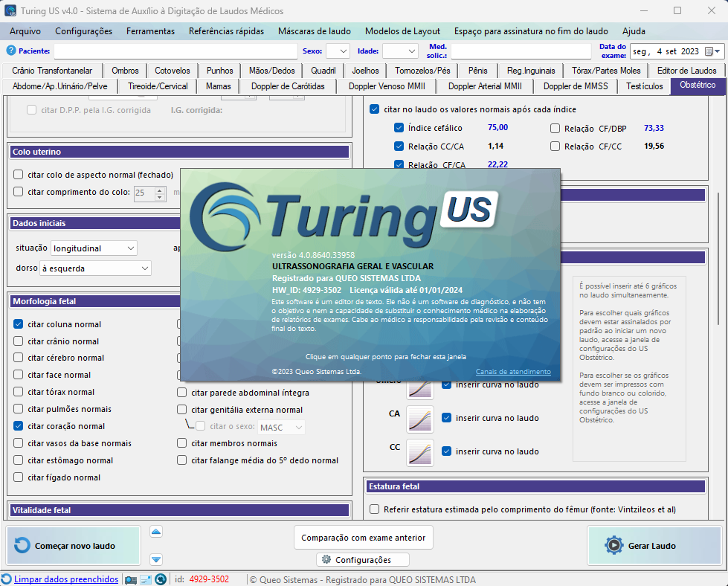728x586 pixels.
Task: Click the blue help icon beside Paciente
Action: pyautogui.click(x=11, y=50)
